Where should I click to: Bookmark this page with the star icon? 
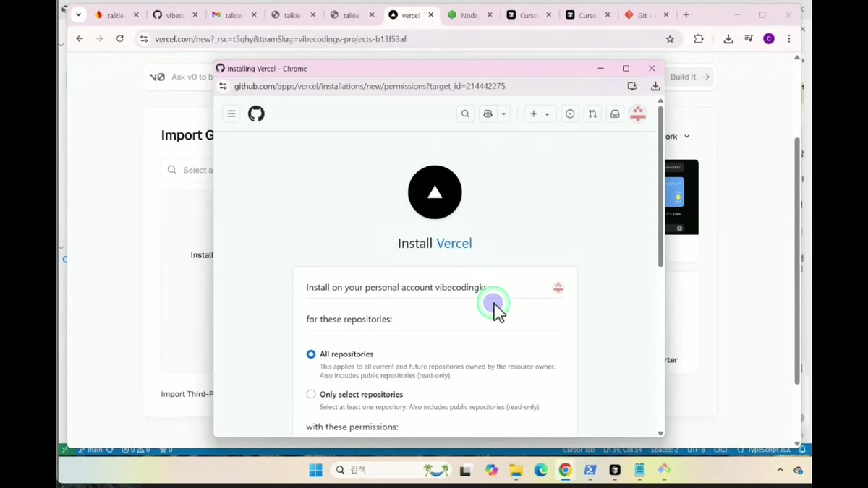click(x=670, y=39)
